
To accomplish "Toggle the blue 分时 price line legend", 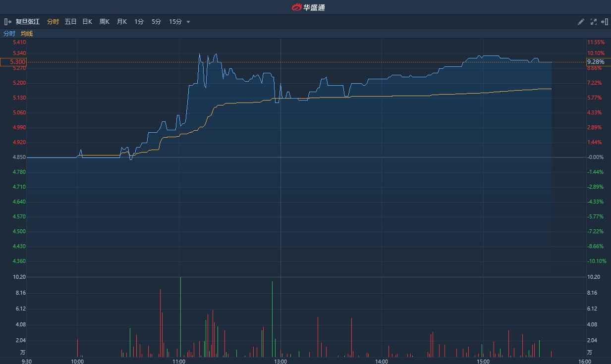I will 9,34.
